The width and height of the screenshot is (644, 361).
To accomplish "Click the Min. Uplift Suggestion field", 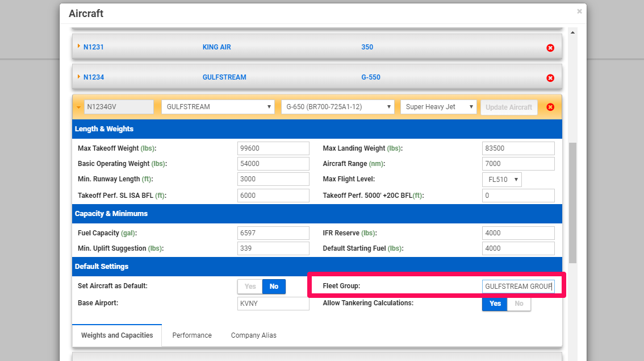I will tap(273, 248).
